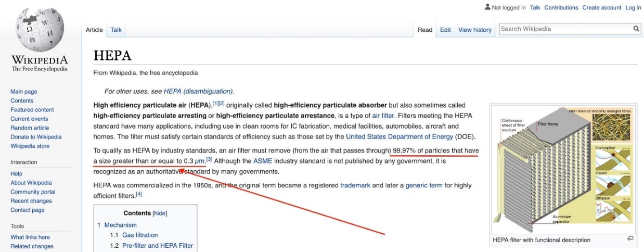Click inside the Search Wikipedia field

point(566,29)
